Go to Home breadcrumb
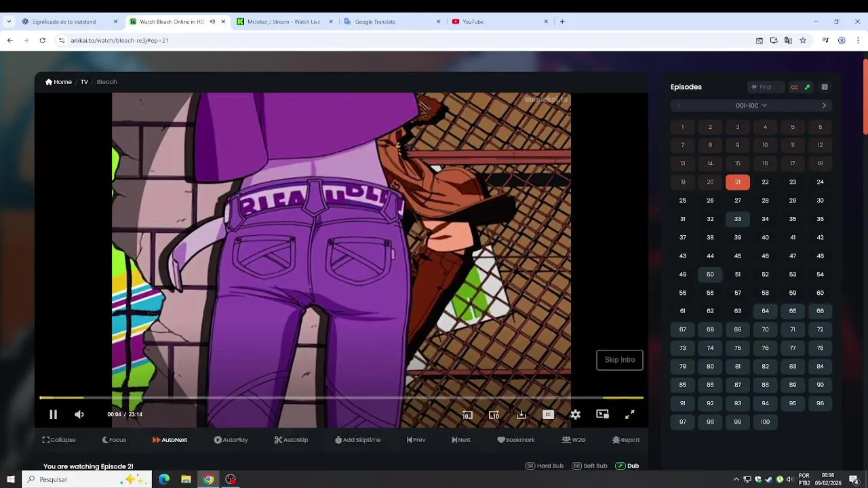 (58, 82)
